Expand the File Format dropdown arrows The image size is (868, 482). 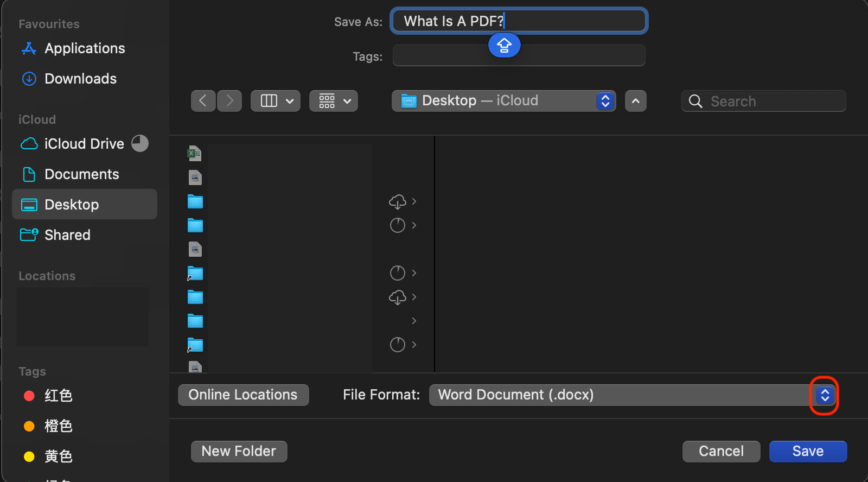(x=825, y=395)
